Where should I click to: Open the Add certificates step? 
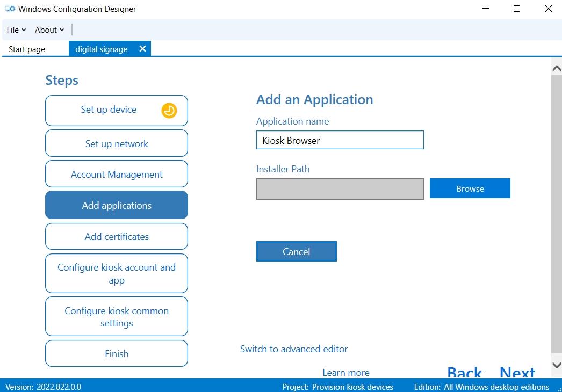point(116,236)
